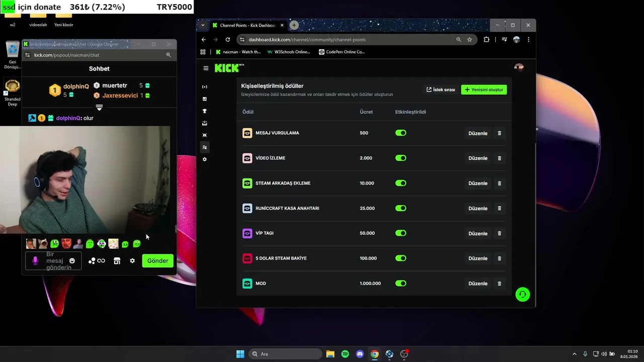
Task: Open Chrome media controls icon
Action: (504, 39)
